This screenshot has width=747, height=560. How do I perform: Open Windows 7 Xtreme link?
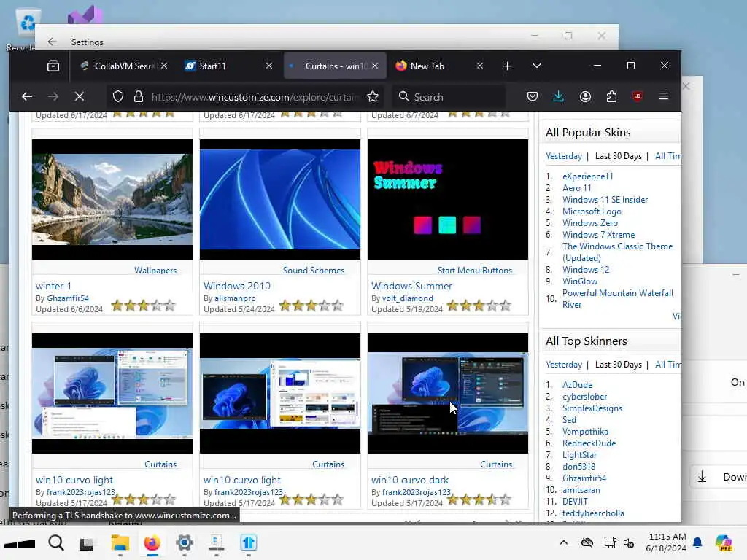click(x=598, y=235)
